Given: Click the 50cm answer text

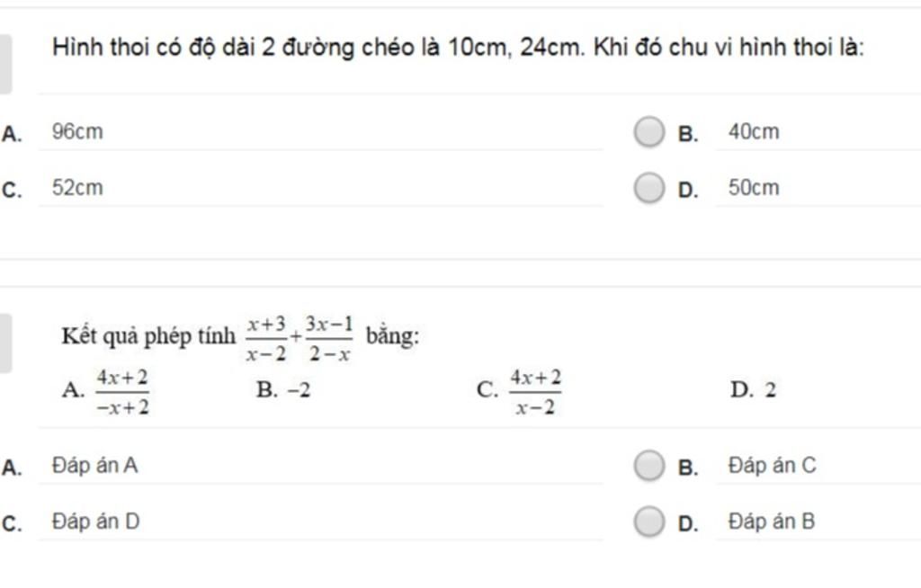Looking at the screenshot, I should click(754, 189).
